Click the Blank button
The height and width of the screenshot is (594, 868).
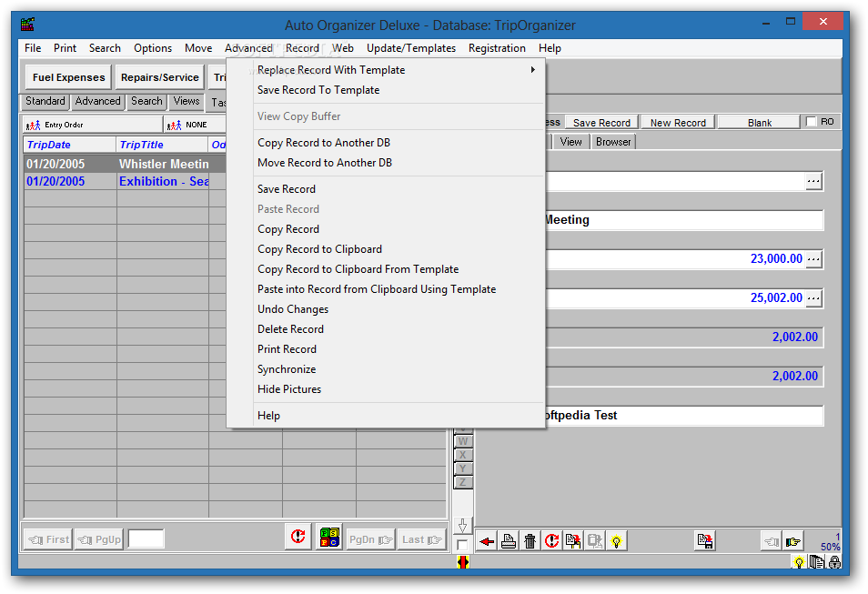pyautogui.click(x=760, y=122)
